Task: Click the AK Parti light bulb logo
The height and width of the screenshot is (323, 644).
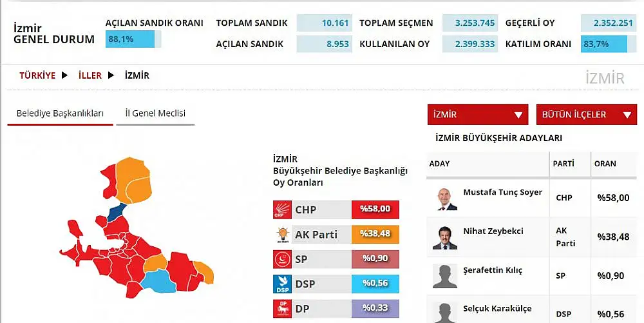Action: point(282,235)
